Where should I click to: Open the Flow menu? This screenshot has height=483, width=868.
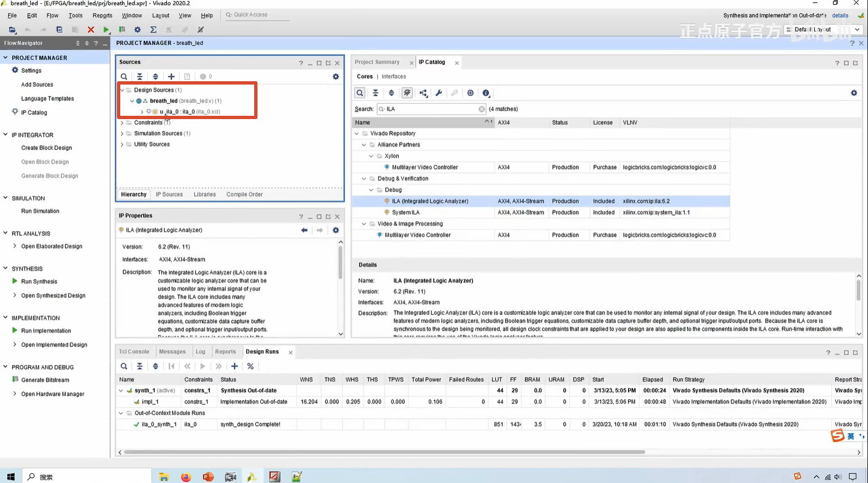52,15
